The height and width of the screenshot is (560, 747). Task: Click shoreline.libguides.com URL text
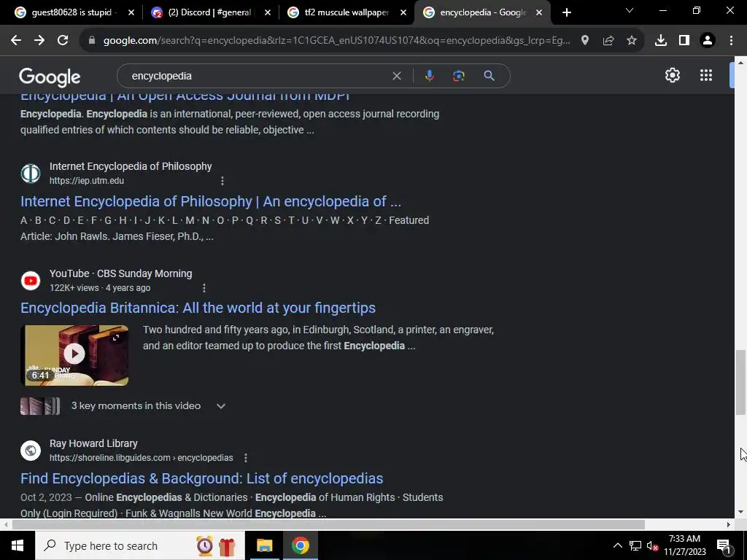(141, 458)
